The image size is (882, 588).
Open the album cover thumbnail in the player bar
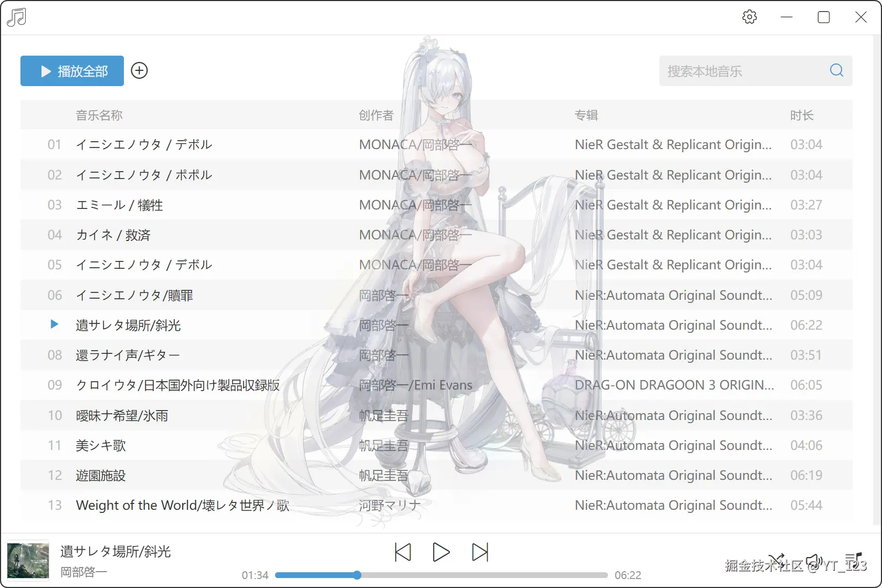point(28,561)
